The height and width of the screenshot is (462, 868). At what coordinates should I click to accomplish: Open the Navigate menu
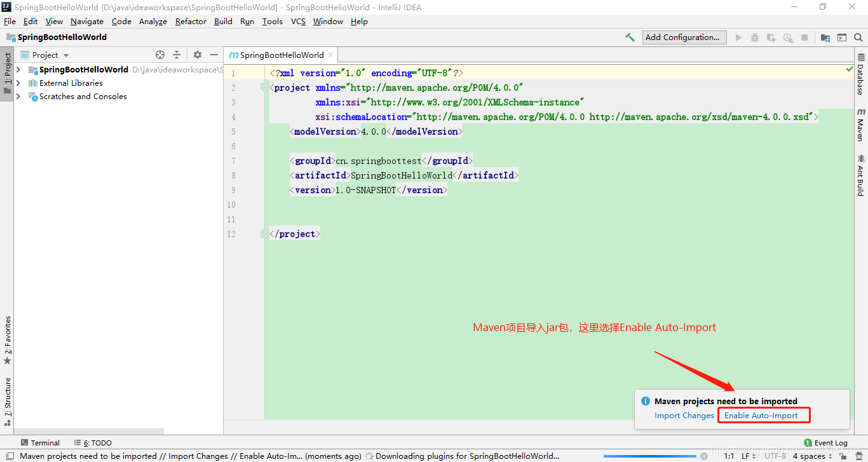pos(87,22)
